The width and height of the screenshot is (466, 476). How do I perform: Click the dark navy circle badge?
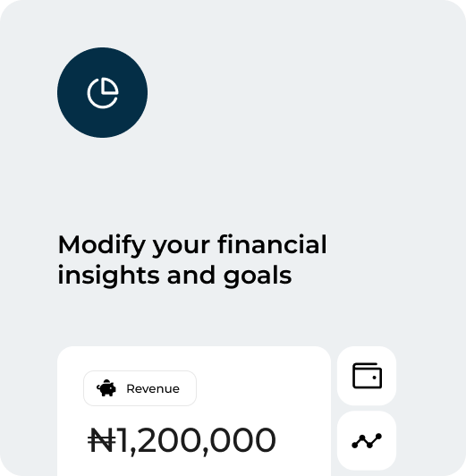[103, 92]
